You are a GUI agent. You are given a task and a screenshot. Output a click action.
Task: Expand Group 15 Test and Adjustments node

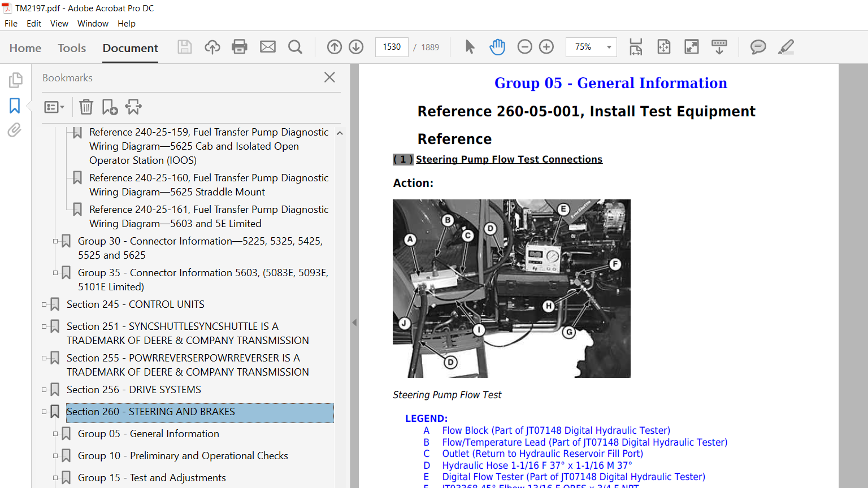click(x=55, y=478)
